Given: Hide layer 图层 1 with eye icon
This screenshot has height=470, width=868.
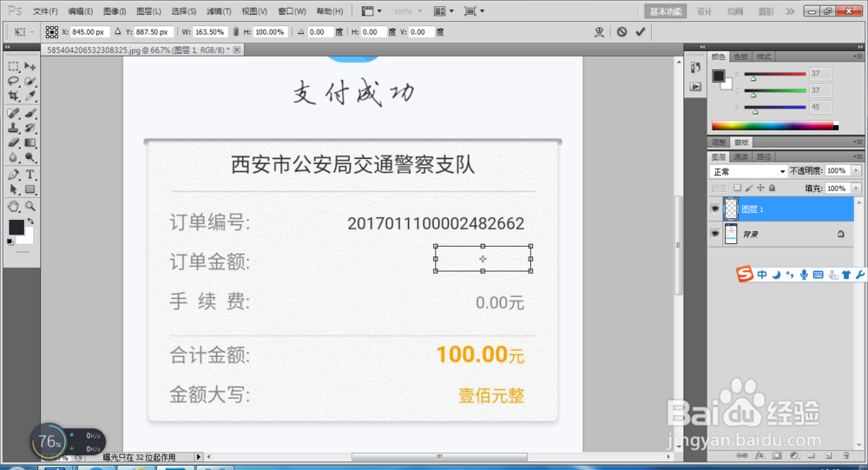Looking at the screenshot, I should coord(714,209).
